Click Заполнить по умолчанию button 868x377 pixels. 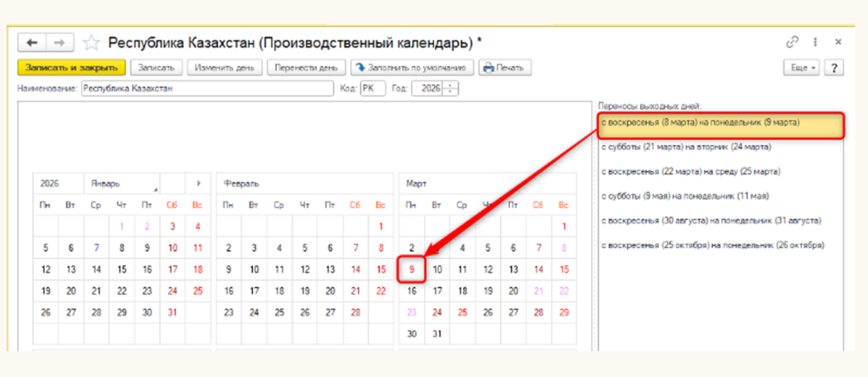coord(411,67)
